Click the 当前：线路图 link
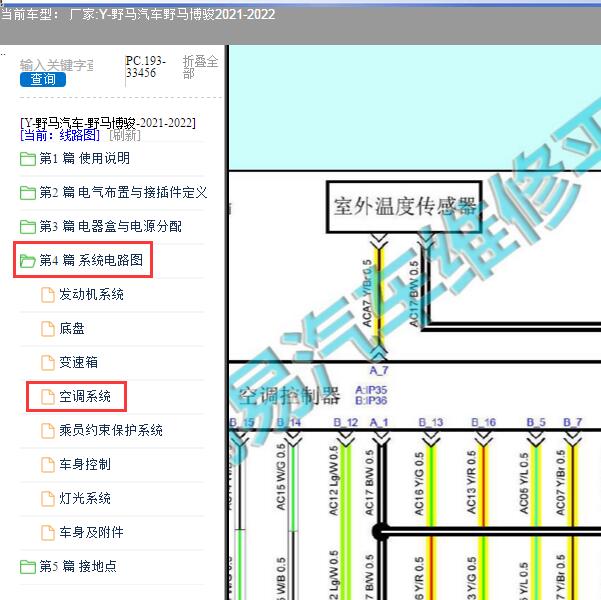Screen dimensions: 601x600 pyautogui.click(x=60, y=135)
